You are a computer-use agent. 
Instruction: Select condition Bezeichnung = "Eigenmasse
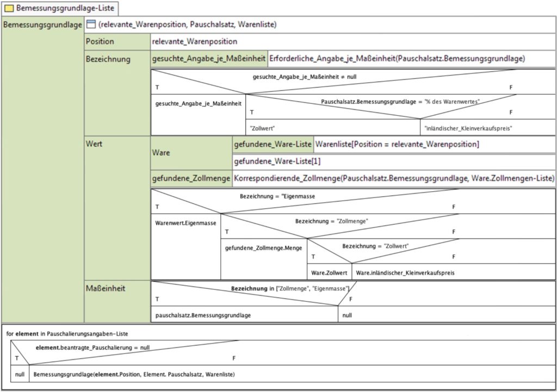coord(277,196)
